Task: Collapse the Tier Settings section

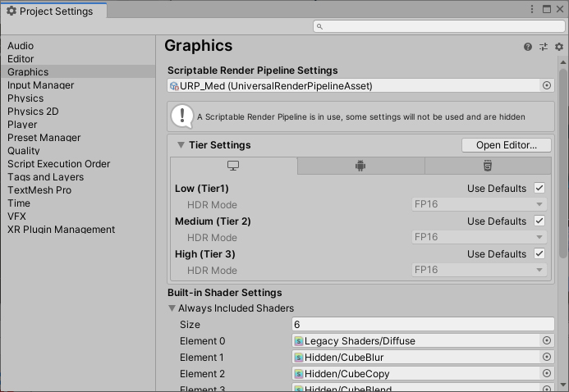Action: click(x=181, y=145)
